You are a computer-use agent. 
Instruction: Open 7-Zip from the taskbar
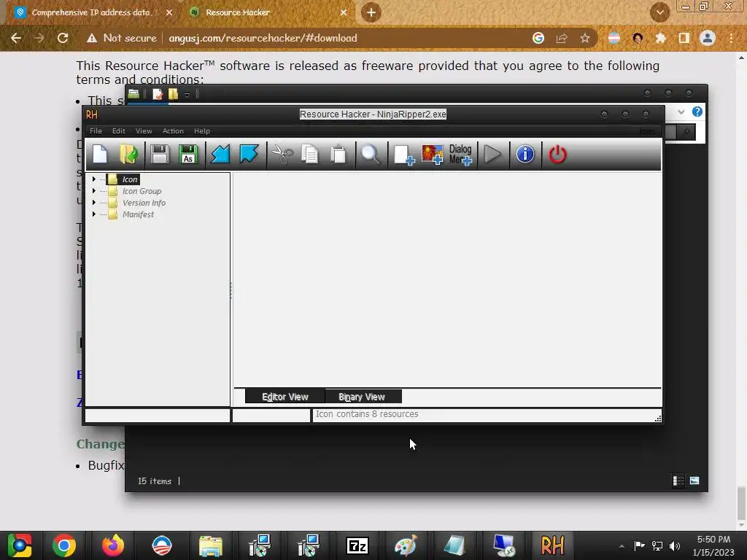coord(357,545)
